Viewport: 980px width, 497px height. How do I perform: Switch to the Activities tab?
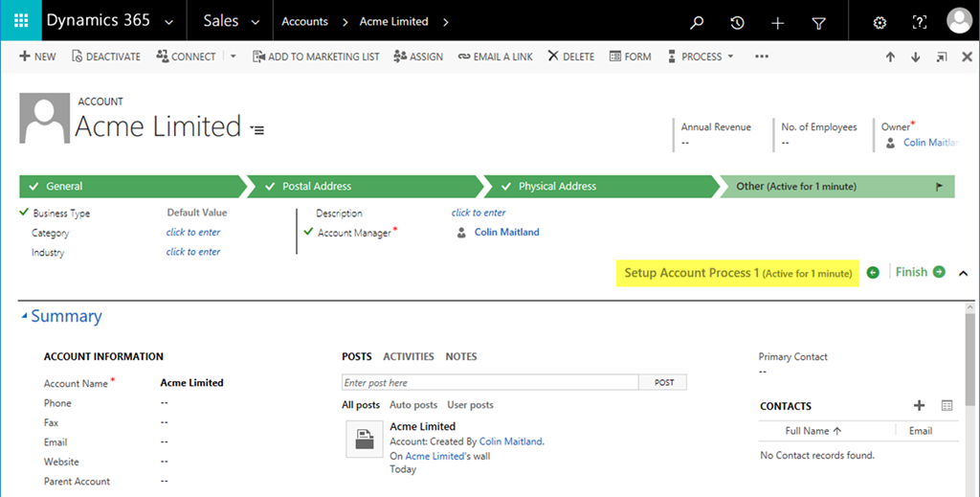[x=409, y=356]
